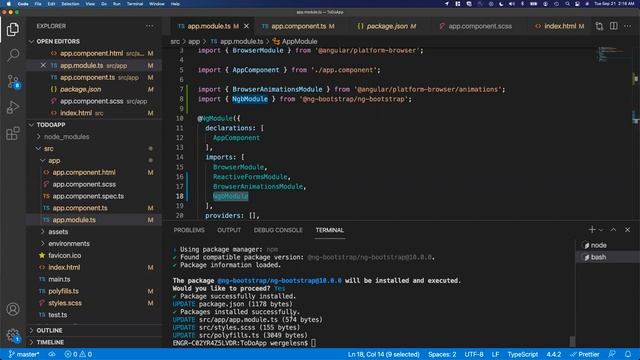Open the Accounts menu icon

tap(13, 309)
